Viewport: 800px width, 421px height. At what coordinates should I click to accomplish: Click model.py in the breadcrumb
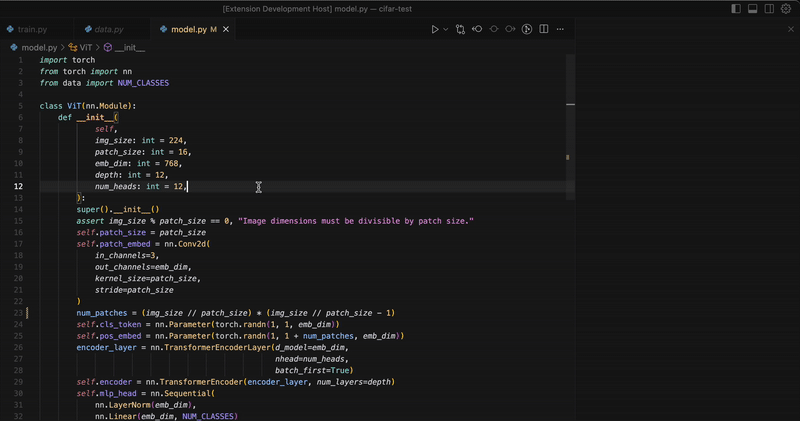(39, 47)
